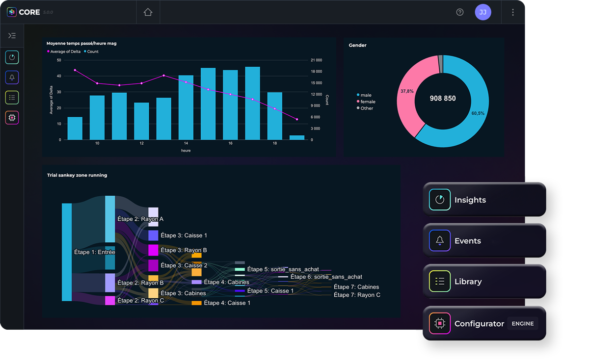The width and height of the screenshot is (589, 364).
Task: Select the Étape 5: sortie_sans_achat label
Action: [x=283, y=269]
